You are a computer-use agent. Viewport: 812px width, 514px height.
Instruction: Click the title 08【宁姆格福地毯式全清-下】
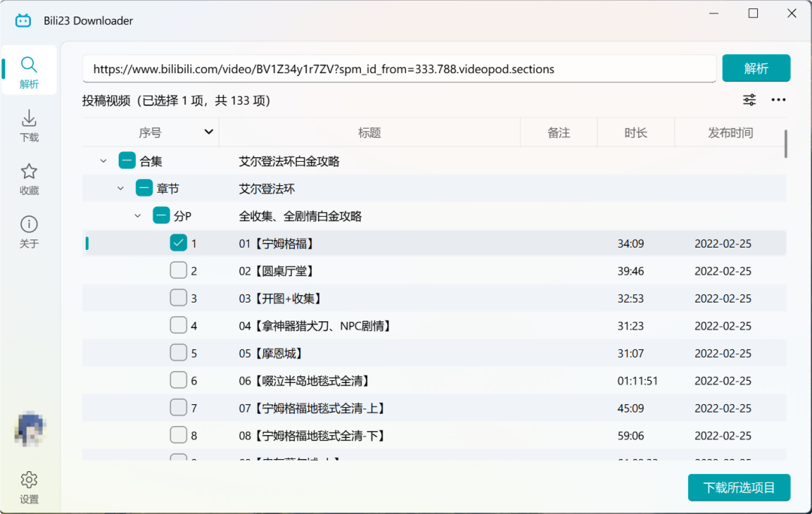click(x=313, y=436)
